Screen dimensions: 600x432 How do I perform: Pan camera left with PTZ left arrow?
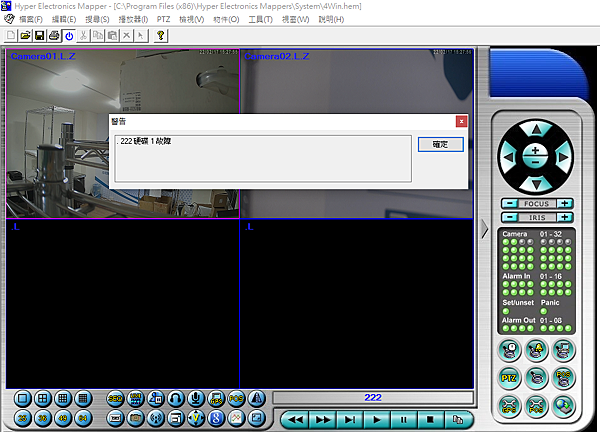(509, 157)
